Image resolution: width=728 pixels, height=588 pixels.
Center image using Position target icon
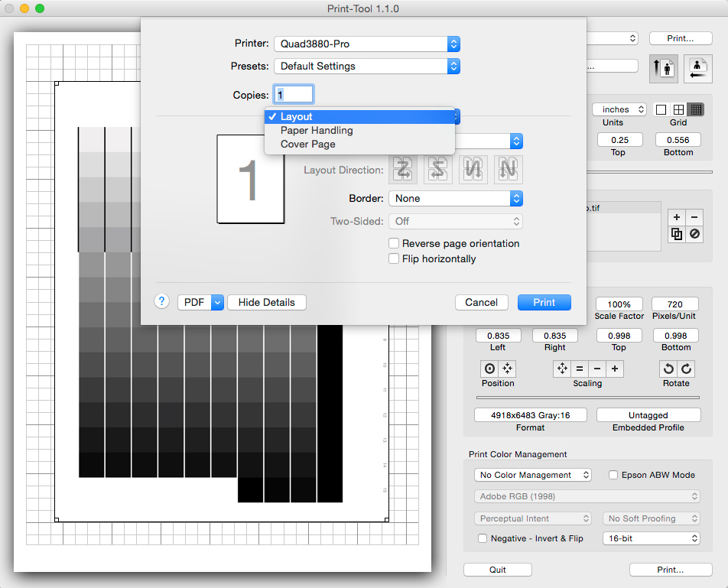489,369
